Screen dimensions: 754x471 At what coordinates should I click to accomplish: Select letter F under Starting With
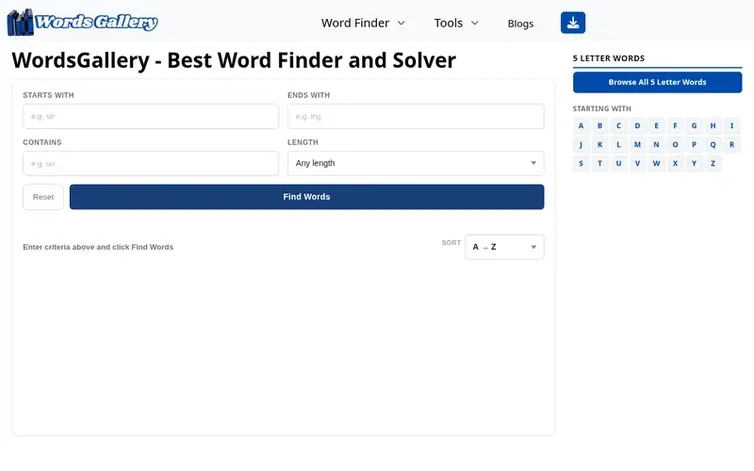coord(675,126)
